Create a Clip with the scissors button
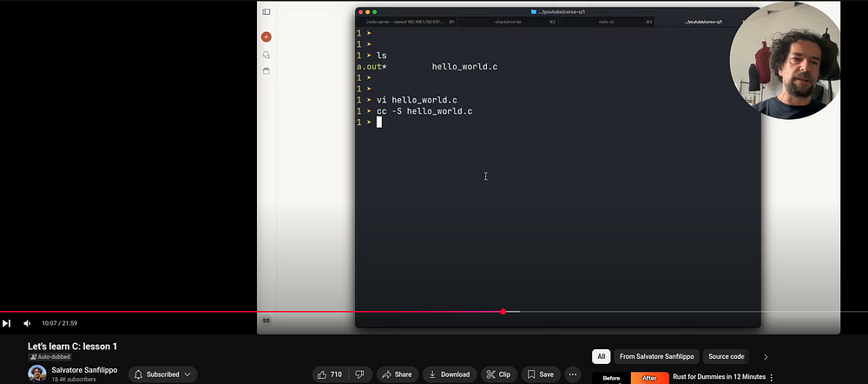The height and width of the screenshot is (384, 868). click(x=499, y=374)
